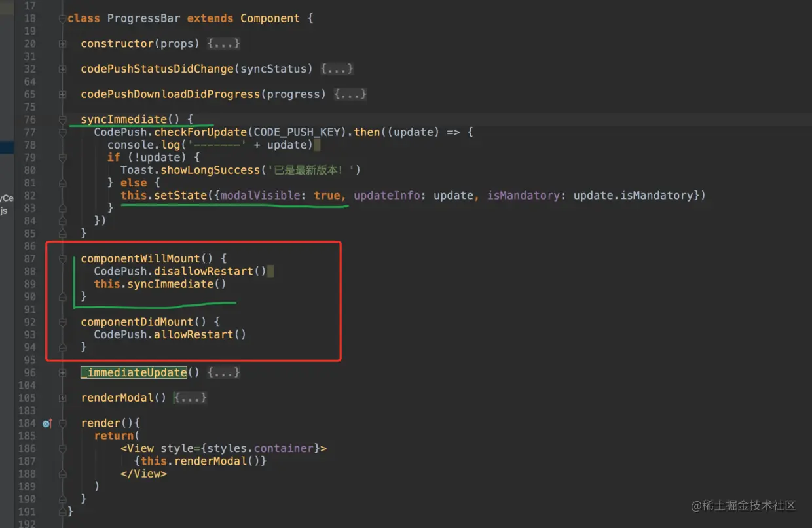812x528 pixels.
Task: Expand the folded _immediateUpdate() gutter plus
Action: tap(62, 373)
